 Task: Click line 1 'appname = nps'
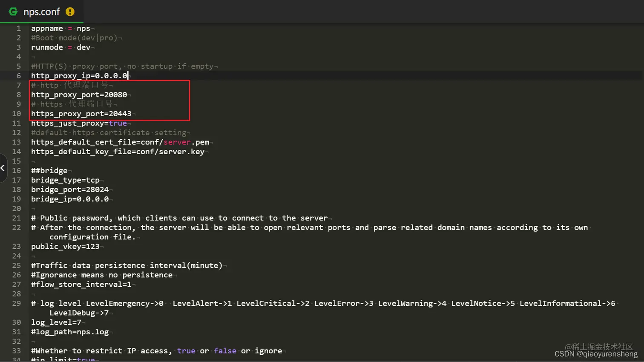60,29
